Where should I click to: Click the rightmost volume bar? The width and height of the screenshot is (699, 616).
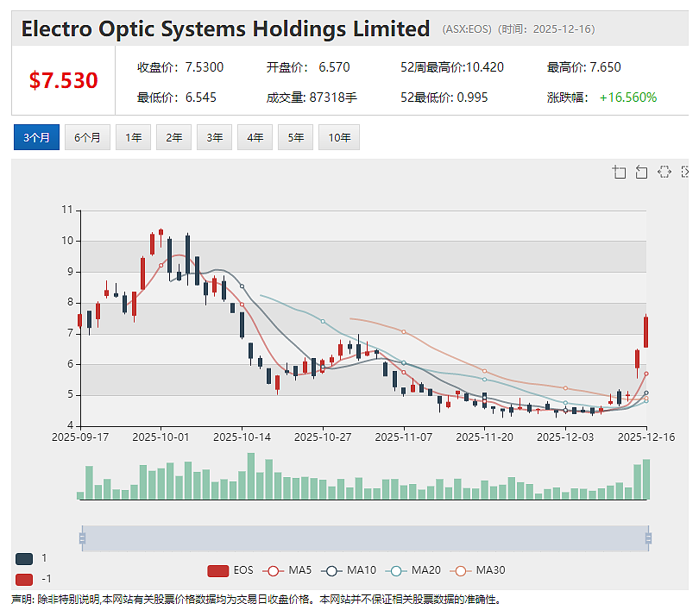pos(646,479)
